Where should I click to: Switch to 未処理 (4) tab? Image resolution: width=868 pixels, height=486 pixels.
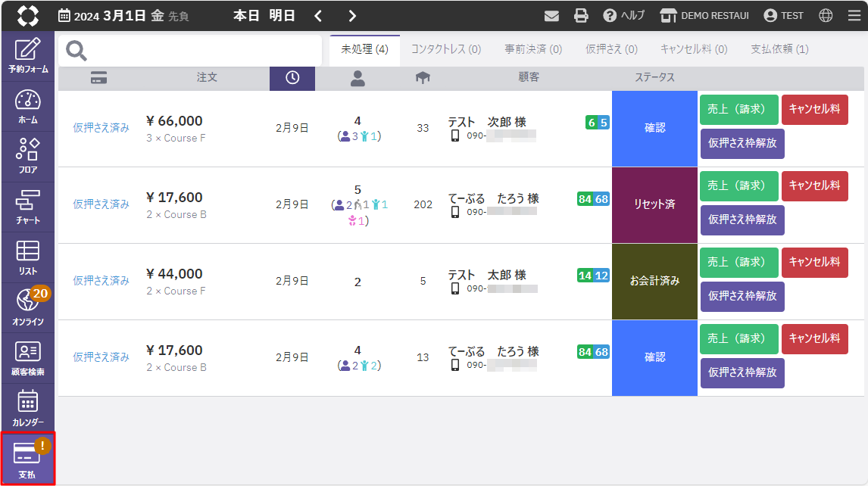tap(365, 49)
